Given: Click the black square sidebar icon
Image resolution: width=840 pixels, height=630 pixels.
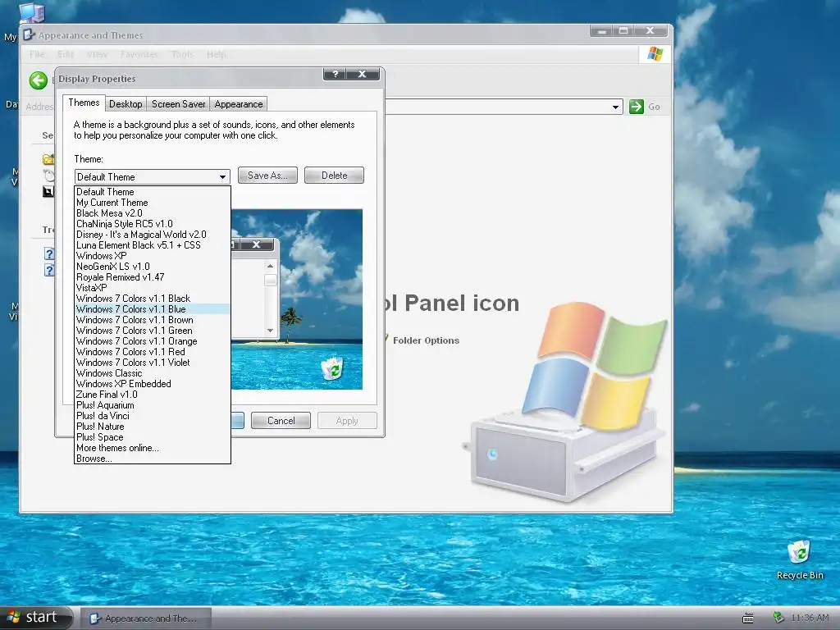Looking at the screenshot, I should [x=48, y=191].
